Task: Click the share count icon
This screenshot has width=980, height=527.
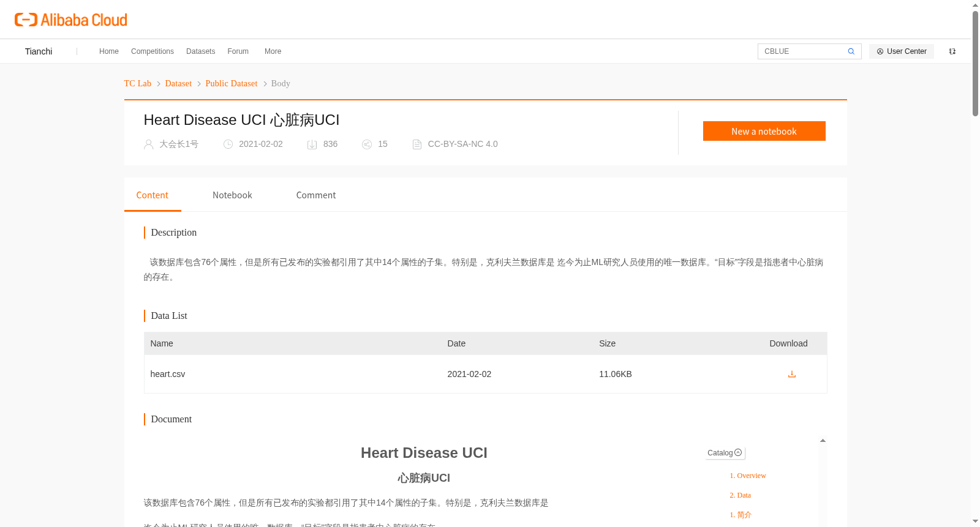Action: [367, 144]
